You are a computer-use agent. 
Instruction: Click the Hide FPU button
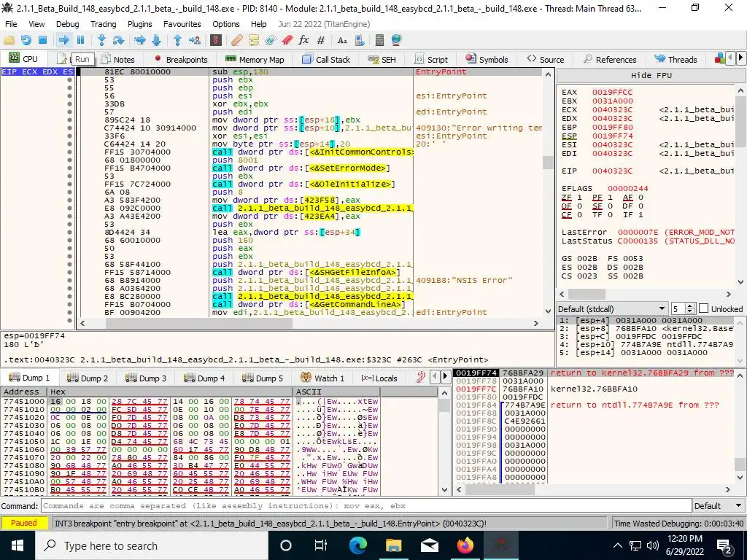pos(651,75)
